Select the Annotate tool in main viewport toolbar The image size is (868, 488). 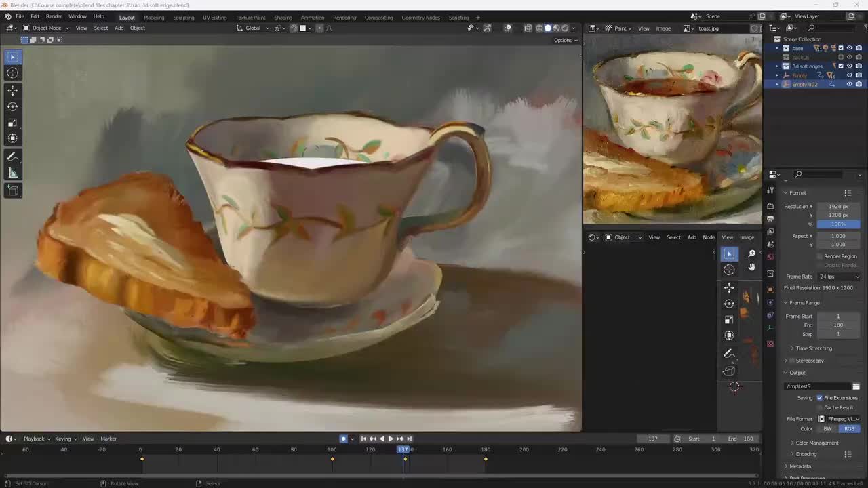12,157
